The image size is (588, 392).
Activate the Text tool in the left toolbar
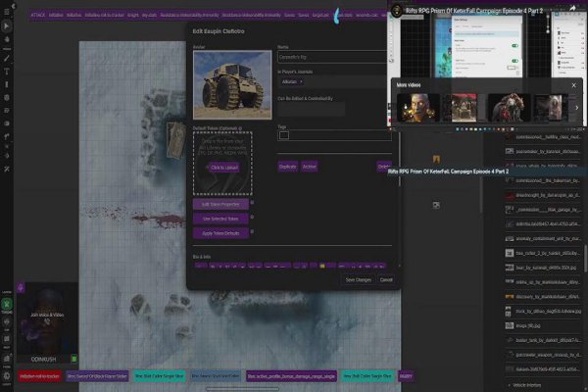pyautogui.click(x=7, y=72)
